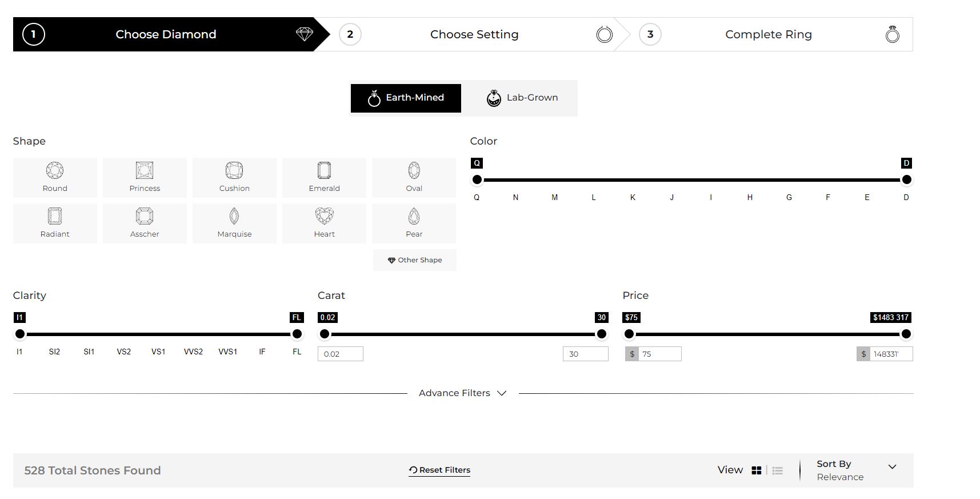
Task: Choose the Princess cut shape
Action: [145, 178]
